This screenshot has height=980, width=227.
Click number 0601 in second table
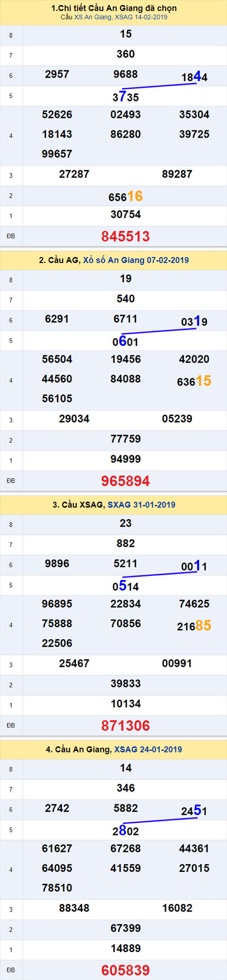click(125, 341)
